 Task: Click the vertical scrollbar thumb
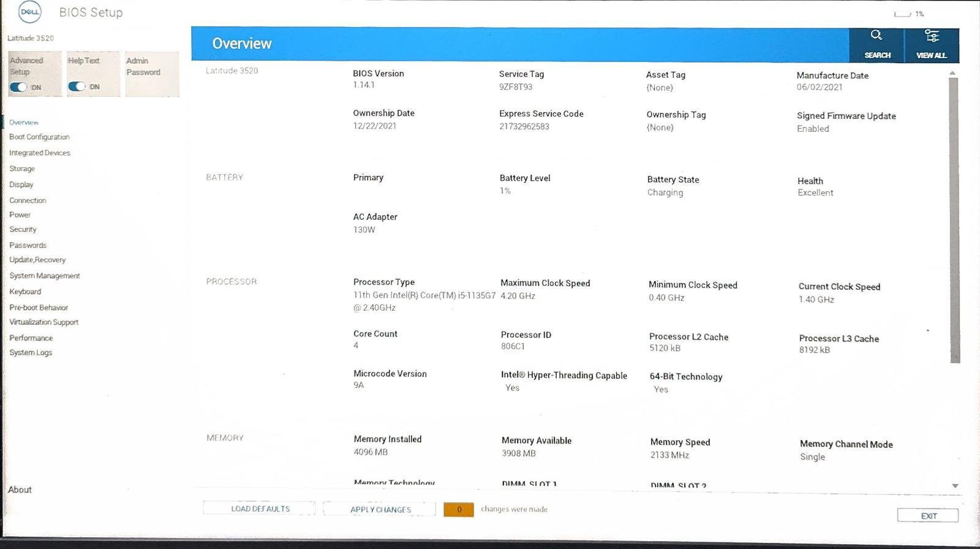pos(954,220)
